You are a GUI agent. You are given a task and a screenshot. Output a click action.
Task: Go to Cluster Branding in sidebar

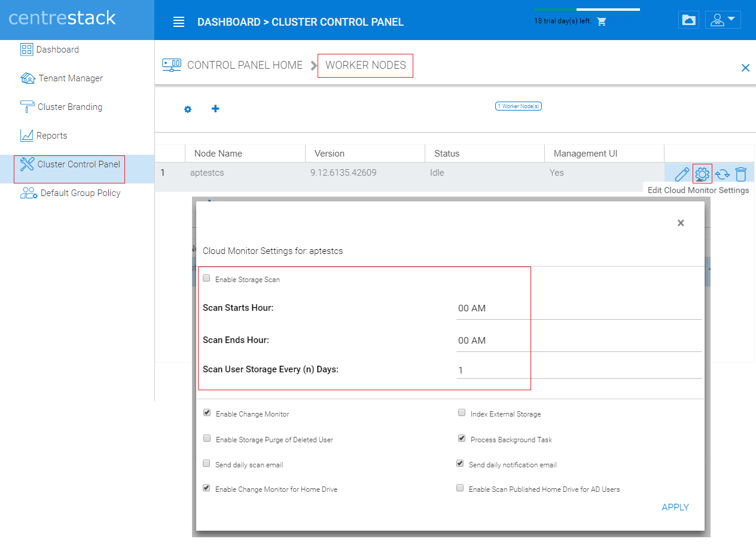[70, 107]
